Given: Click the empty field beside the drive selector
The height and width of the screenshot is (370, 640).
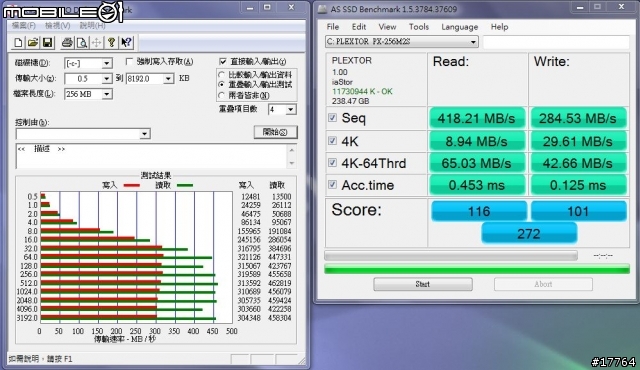Looking at the screenshot, I should [x=556, y=42].
